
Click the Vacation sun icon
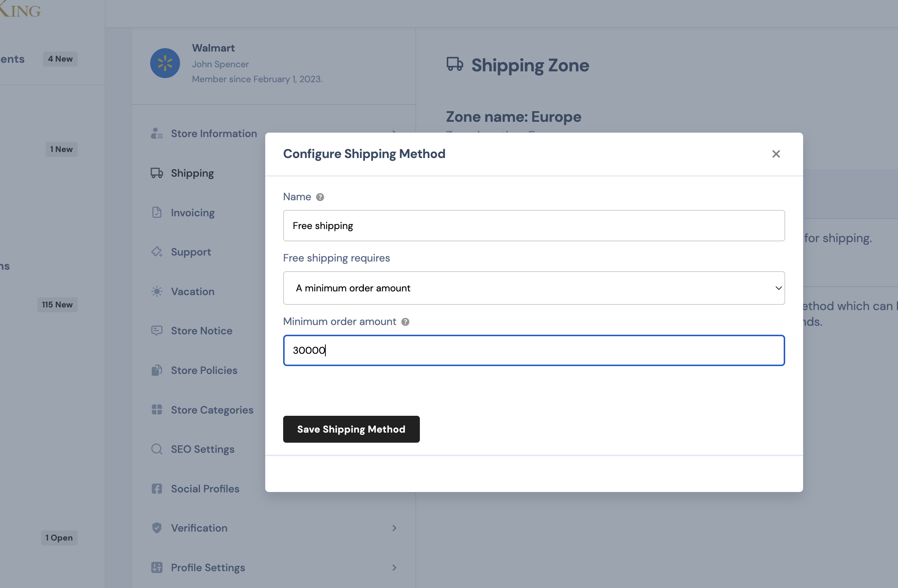[157, 291]
